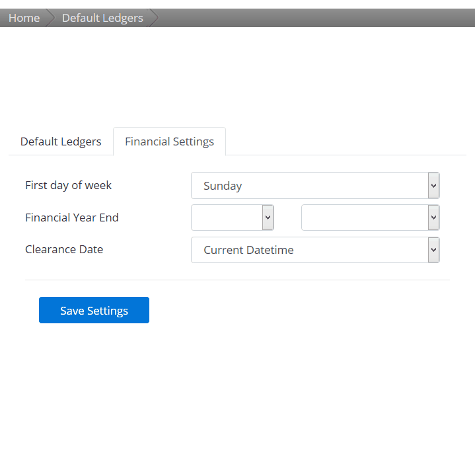Select the Financial Settings tab
475x476 pixels.
pyautogui.click(x=169, y=141)
